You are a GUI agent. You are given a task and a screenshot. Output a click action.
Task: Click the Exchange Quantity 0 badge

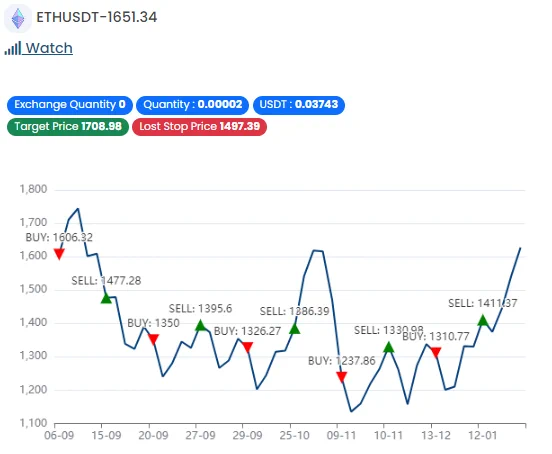click(70, 105)
